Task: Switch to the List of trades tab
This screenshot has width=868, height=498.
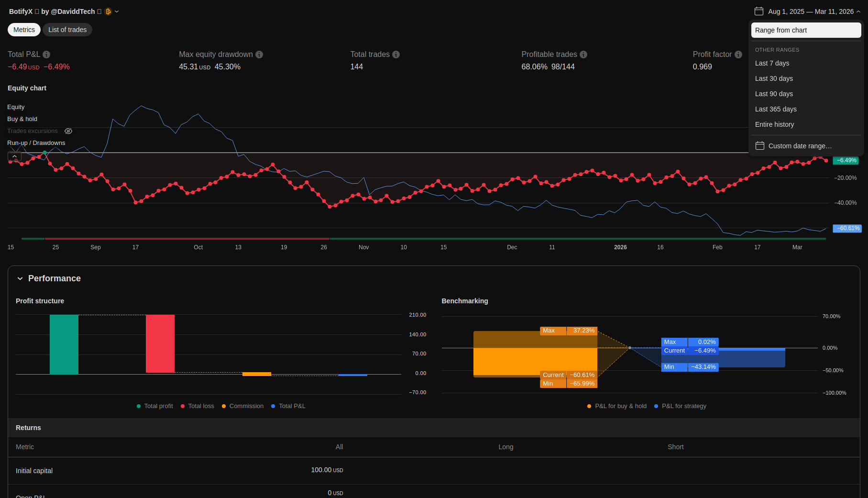Action: coord(67,30)
